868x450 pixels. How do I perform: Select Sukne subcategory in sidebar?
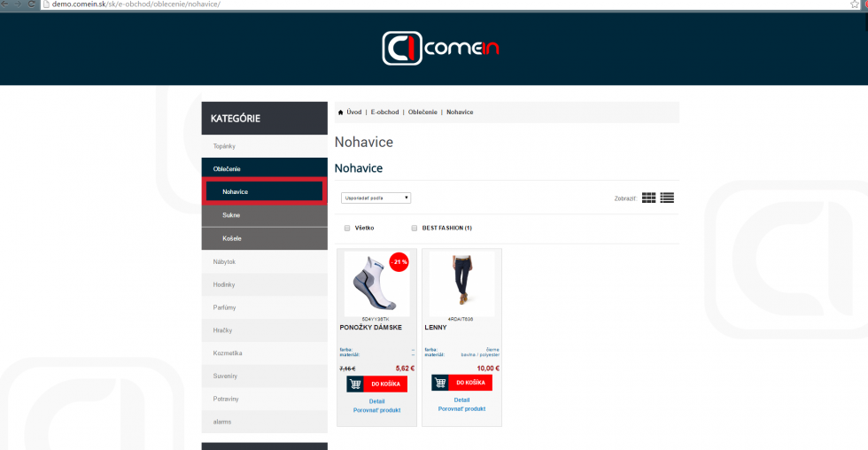265,215
